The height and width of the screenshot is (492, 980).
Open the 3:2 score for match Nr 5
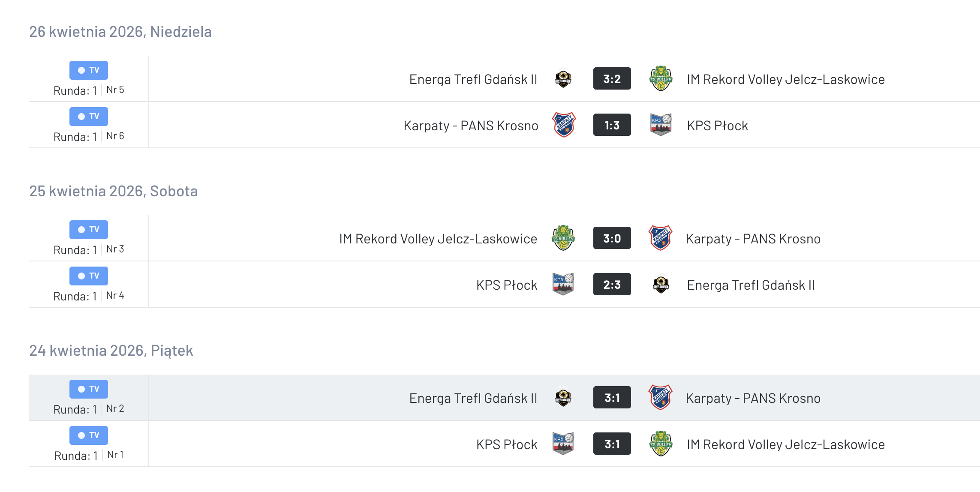click(612, 79)
